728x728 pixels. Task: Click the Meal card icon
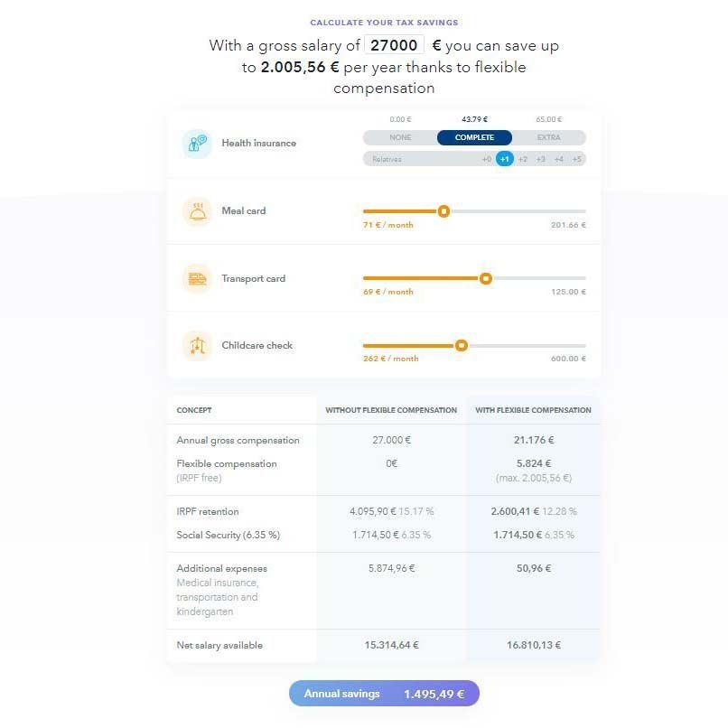197,211
